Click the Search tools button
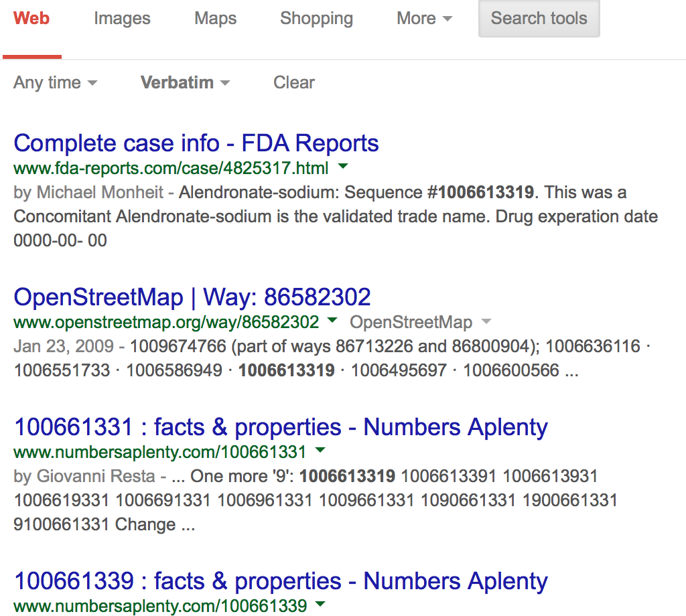Image resolution: width=686 pixels, height=616 pixels. [x=539, y=19]
